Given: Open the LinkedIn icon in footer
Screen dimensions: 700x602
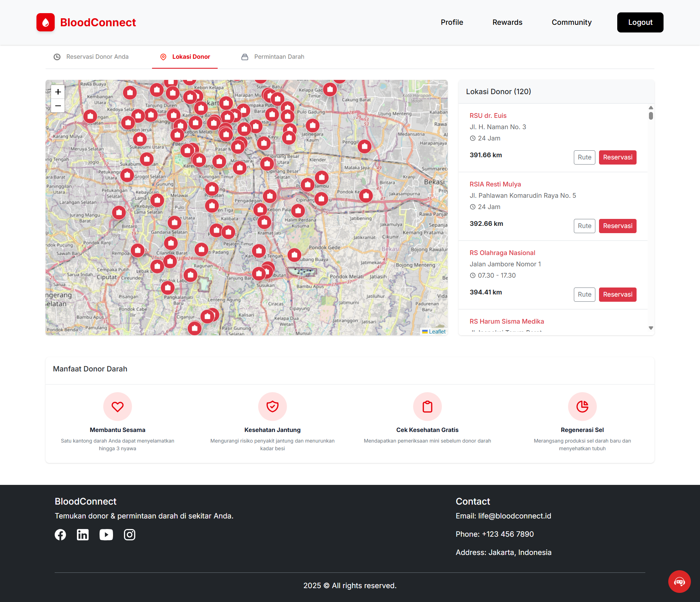Looking at the screenshot, I should coord(83,535).
